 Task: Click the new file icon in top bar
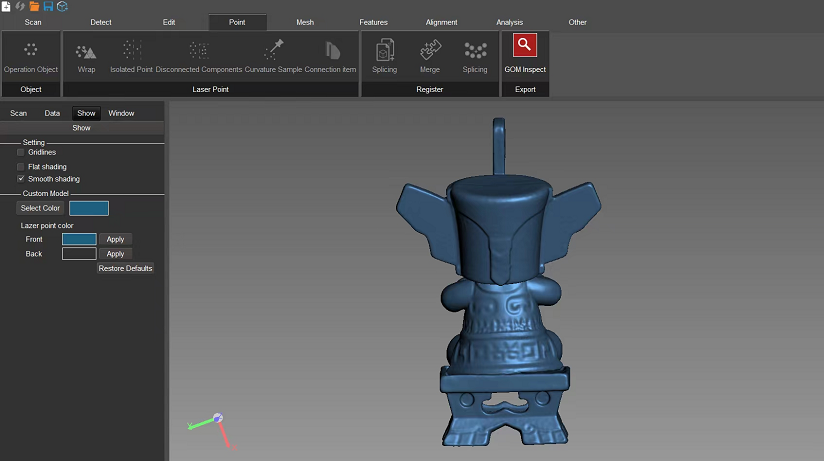point(6,6)
